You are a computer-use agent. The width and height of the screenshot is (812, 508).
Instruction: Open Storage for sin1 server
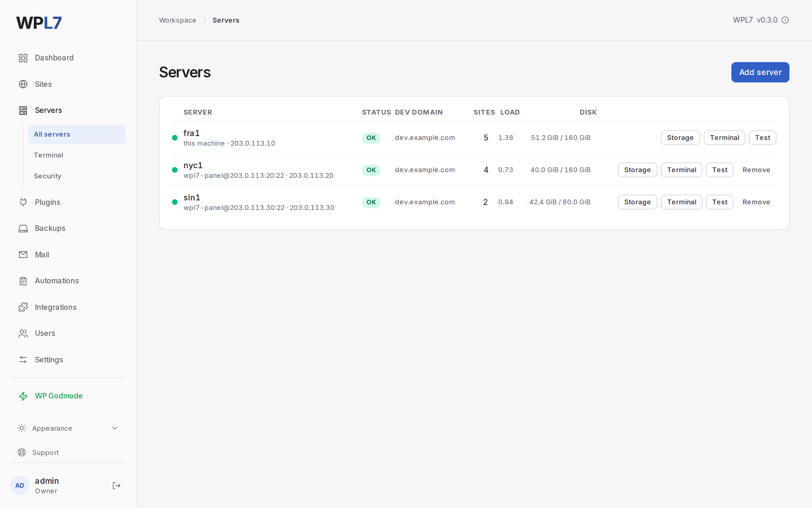637,202
